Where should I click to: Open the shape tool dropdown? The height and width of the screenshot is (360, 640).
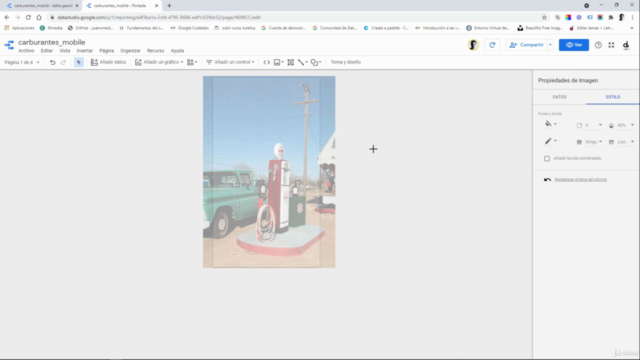point(316,62)
